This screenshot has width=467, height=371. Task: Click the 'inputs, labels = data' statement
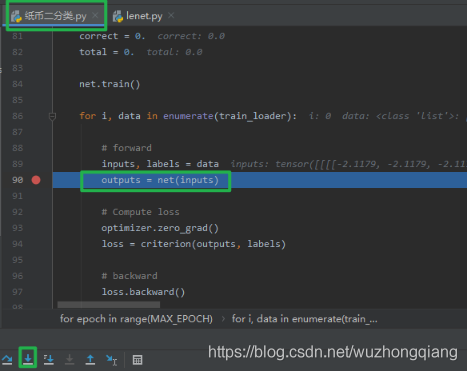coord(160,164)
